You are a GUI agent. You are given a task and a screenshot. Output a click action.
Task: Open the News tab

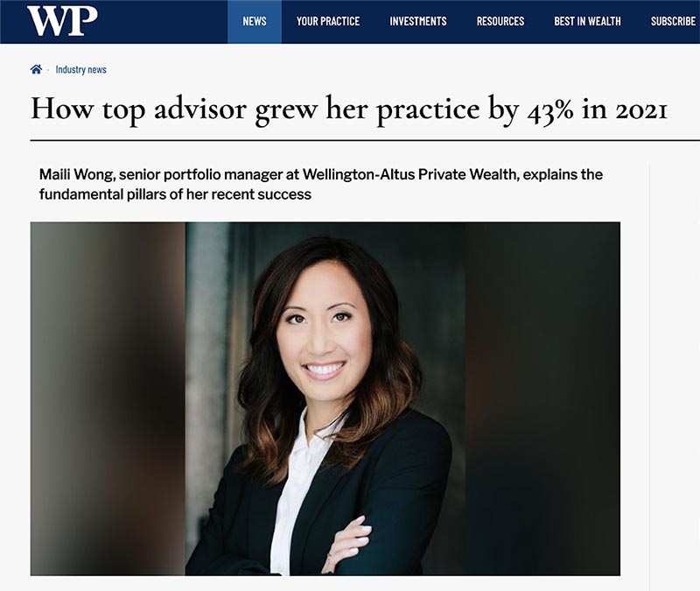[255, 21]
